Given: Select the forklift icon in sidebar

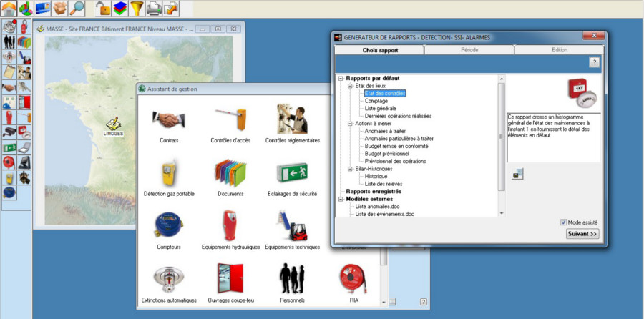Looking at the screenshot, I should point(24,57).
